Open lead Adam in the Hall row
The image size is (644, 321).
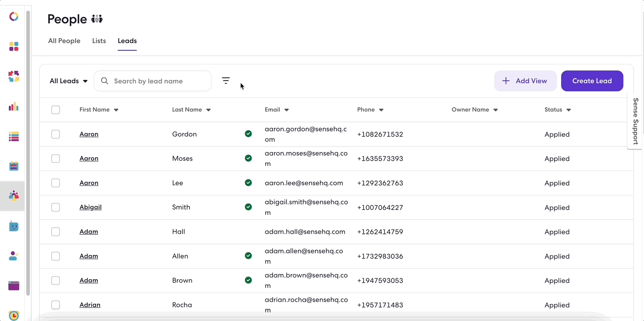click(89, 232)
